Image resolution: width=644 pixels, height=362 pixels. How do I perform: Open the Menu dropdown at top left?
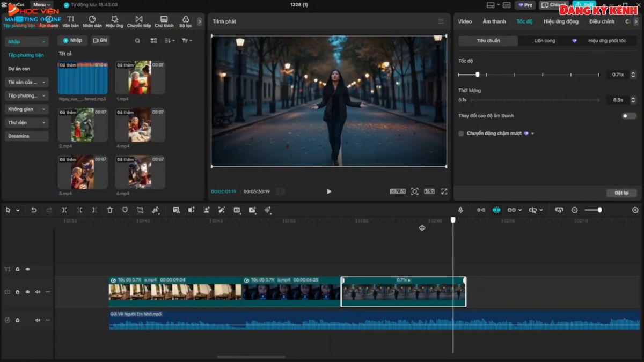pos(39,4)
